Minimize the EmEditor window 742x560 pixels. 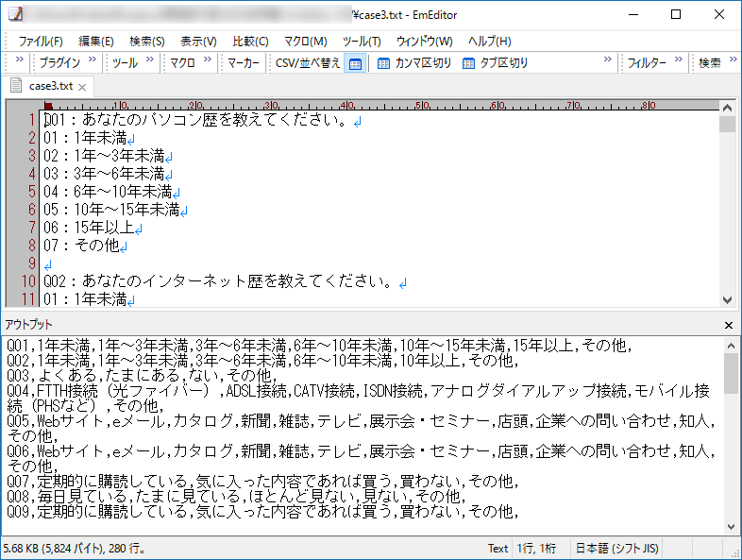(633, 15)
